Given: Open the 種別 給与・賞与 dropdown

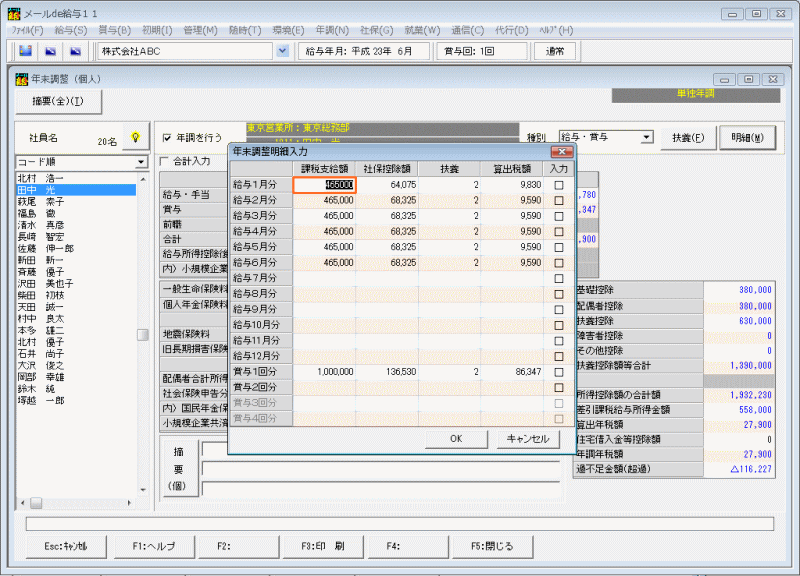Looking at the screenshot, I should pos(647,137).
